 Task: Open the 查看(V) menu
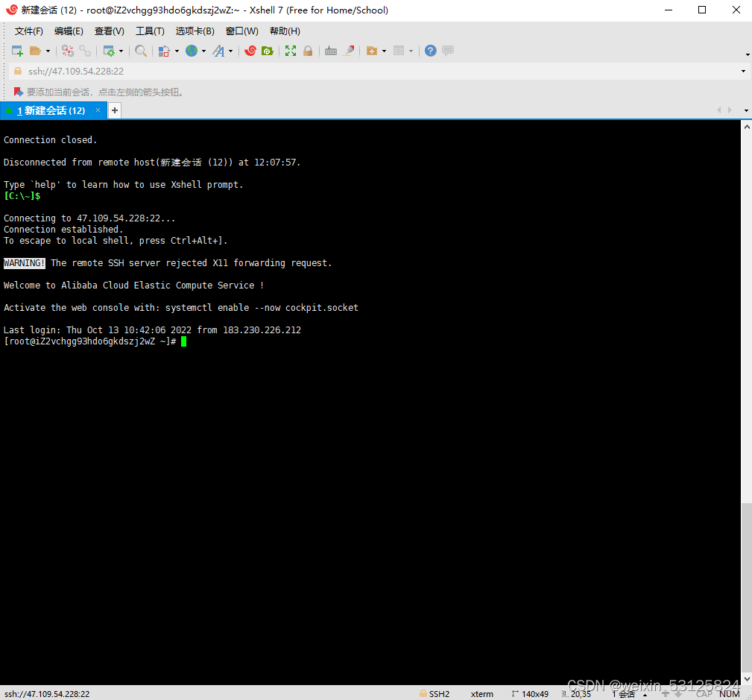point(110,31)
